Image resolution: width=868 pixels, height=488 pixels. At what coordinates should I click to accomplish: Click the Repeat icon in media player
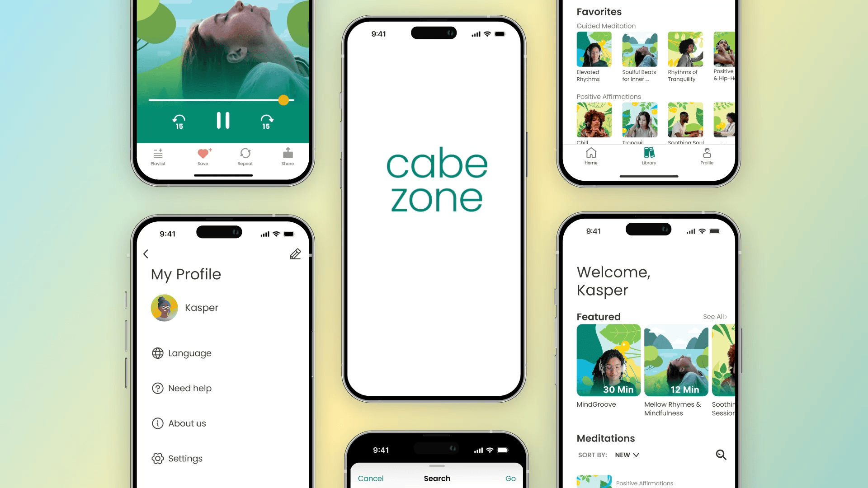[x=245, y=154]
